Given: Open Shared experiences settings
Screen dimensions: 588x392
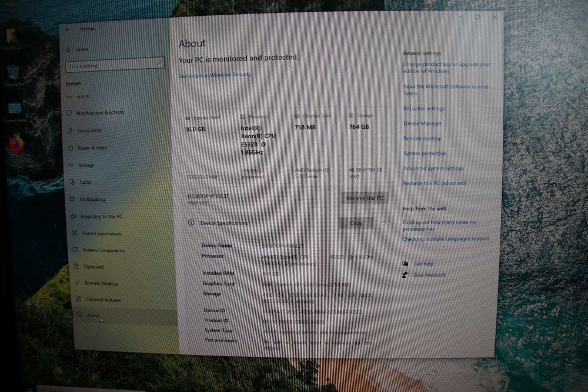Looking at the screenshot, I should pyautogui.click(x=101, y=233).
